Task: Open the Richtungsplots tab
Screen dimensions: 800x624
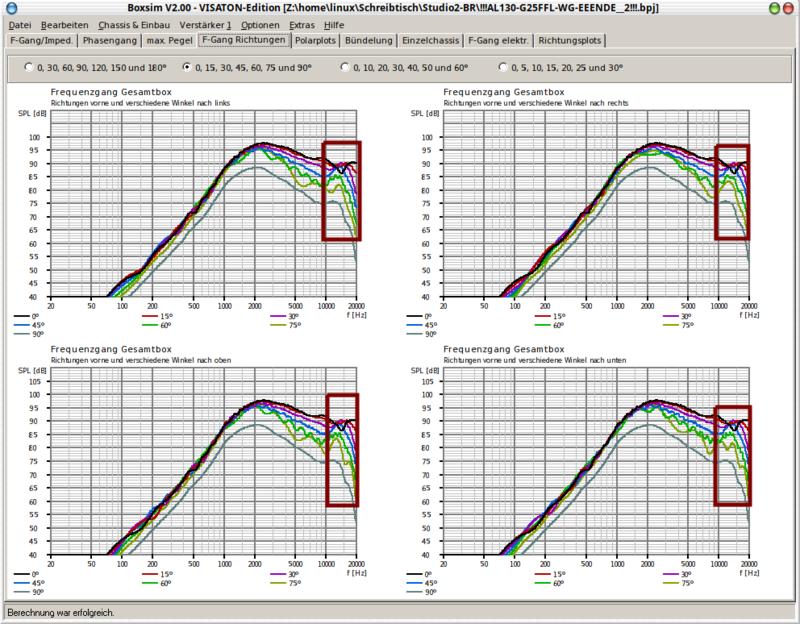Action: click(x=572, y=41)
